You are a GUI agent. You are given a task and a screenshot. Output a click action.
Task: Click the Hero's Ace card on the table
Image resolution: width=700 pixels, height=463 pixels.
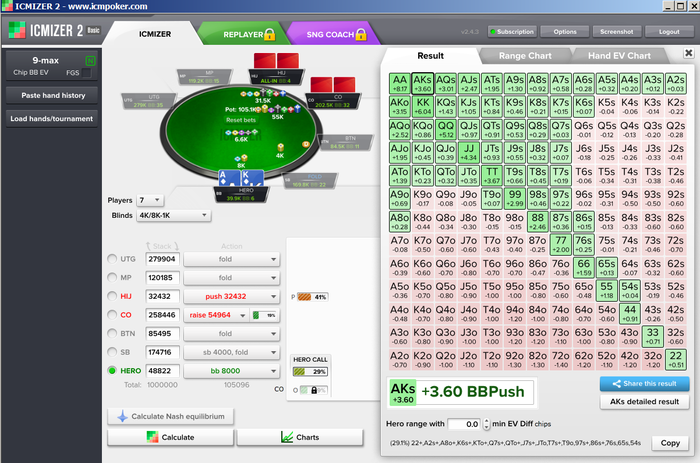coord(228,178)
